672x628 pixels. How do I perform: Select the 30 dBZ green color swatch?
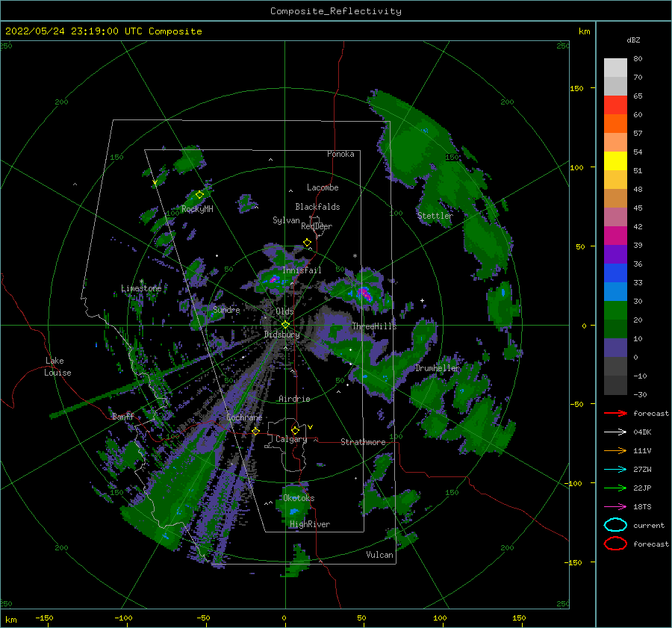pos(615,311)
